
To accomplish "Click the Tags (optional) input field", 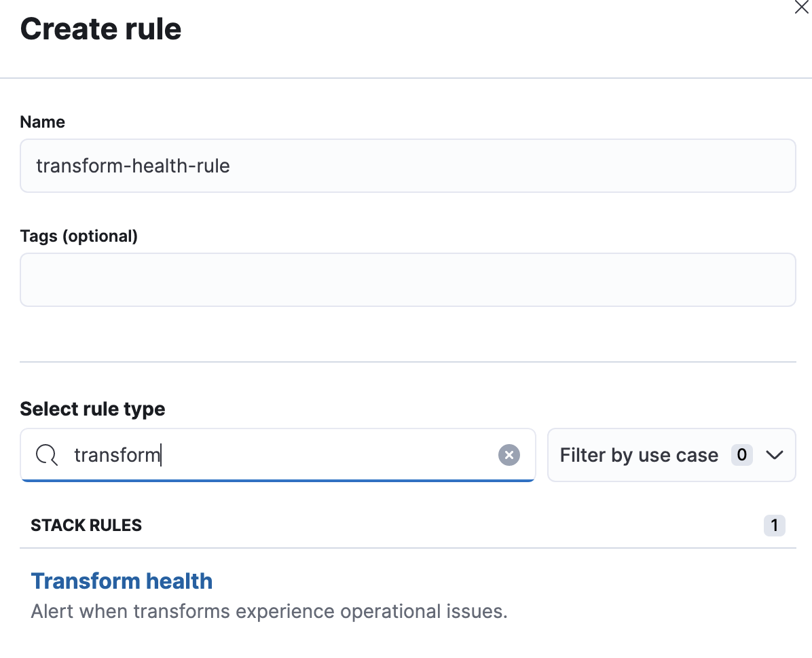I will coord(407,279).
